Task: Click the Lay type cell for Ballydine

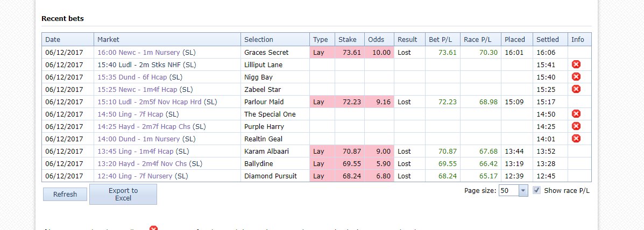Action: [322, 163]
